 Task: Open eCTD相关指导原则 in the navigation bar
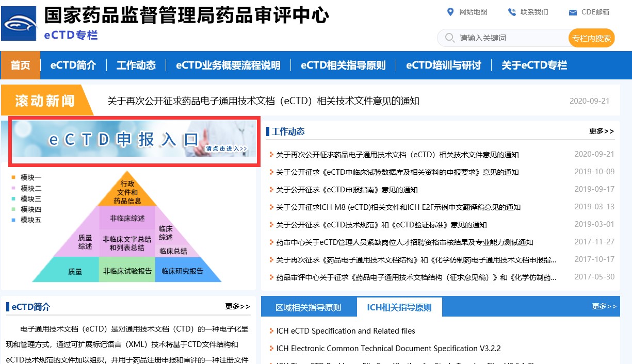pos(343,65)
